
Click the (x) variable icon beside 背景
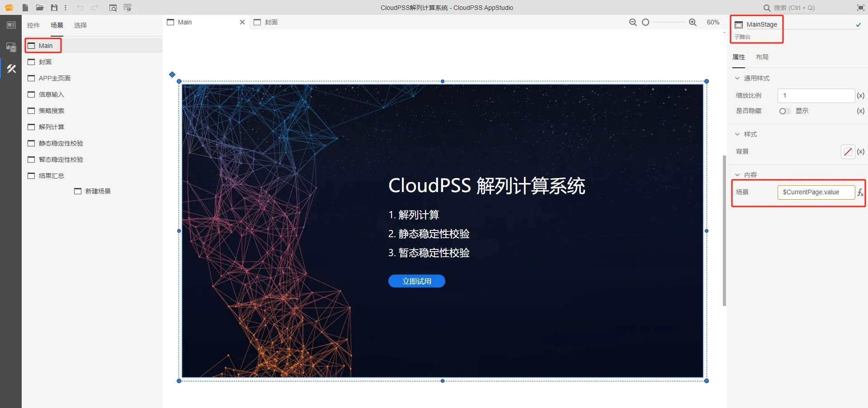coord(861,151)
